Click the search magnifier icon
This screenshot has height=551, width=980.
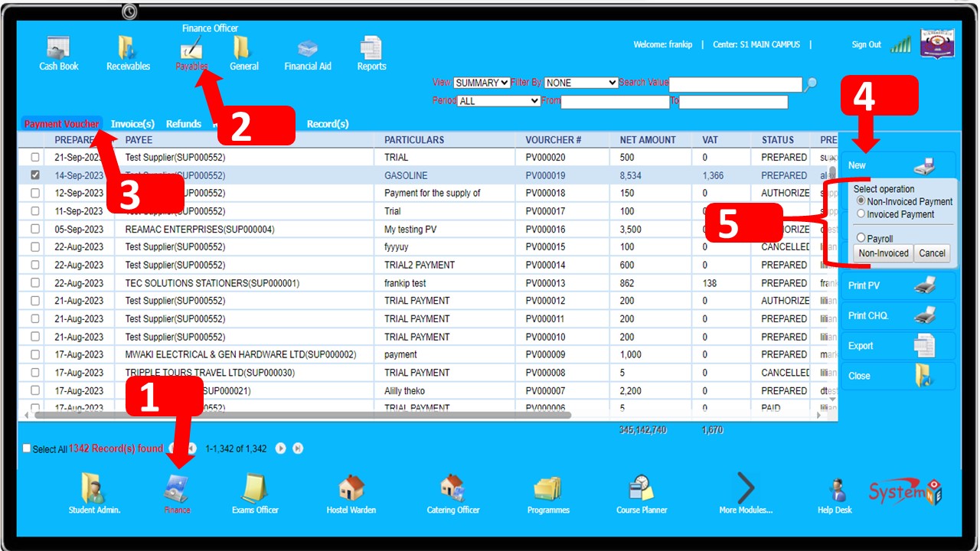click(x=810, y=84)
